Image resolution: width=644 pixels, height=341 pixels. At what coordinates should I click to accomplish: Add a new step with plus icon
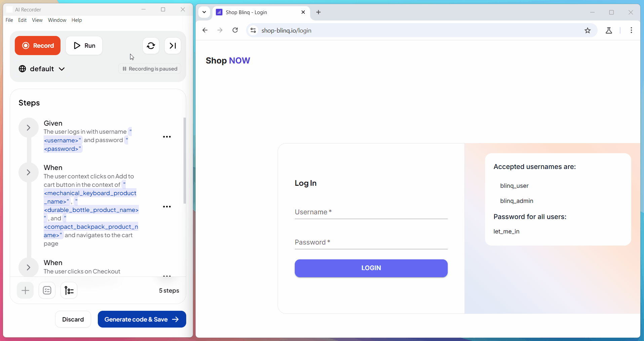25,291
